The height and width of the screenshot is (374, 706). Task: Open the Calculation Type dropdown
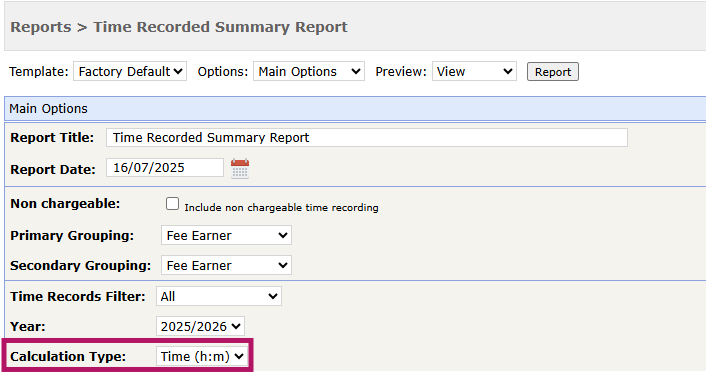click(x=202, y=356)
